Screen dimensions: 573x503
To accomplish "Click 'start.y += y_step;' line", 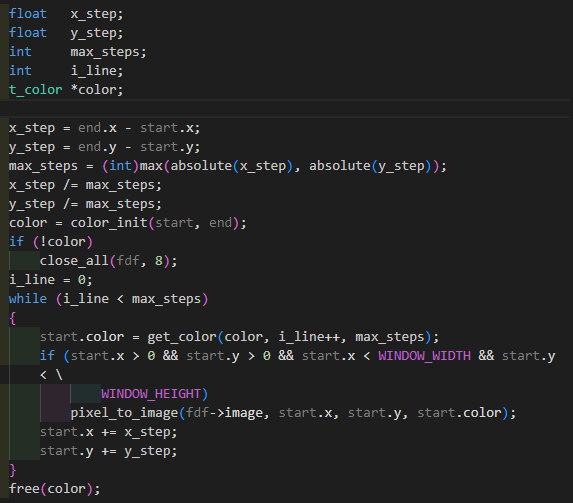I will click(x=109, y=451).
